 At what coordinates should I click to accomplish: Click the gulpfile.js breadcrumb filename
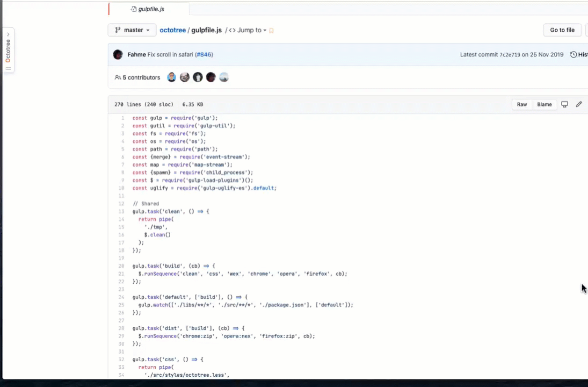click(206, 30)
